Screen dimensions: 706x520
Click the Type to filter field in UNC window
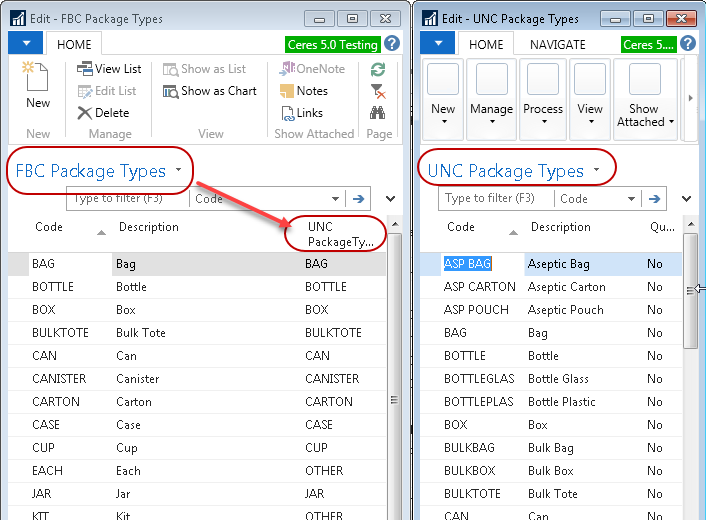click(x=496, y=199)
